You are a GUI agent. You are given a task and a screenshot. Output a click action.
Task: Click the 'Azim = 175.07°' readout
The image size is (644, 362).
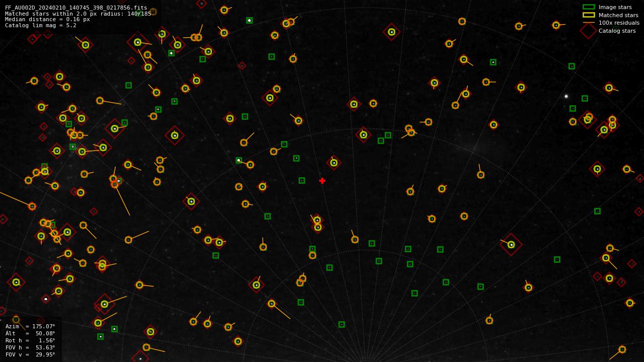click(30, 326)
